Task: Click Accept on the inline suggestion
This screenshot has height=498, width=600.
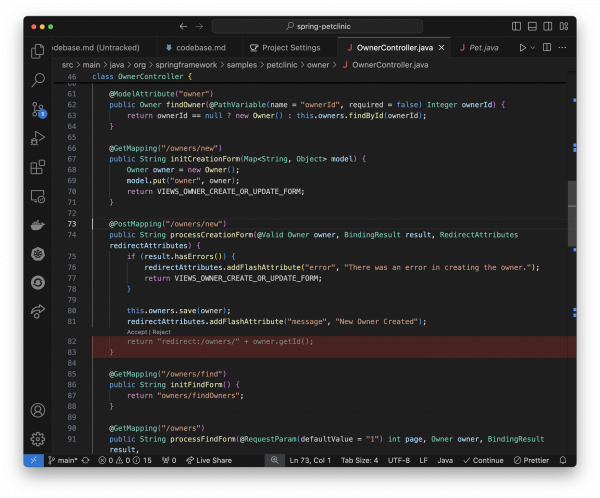Action: click(137, 331)
